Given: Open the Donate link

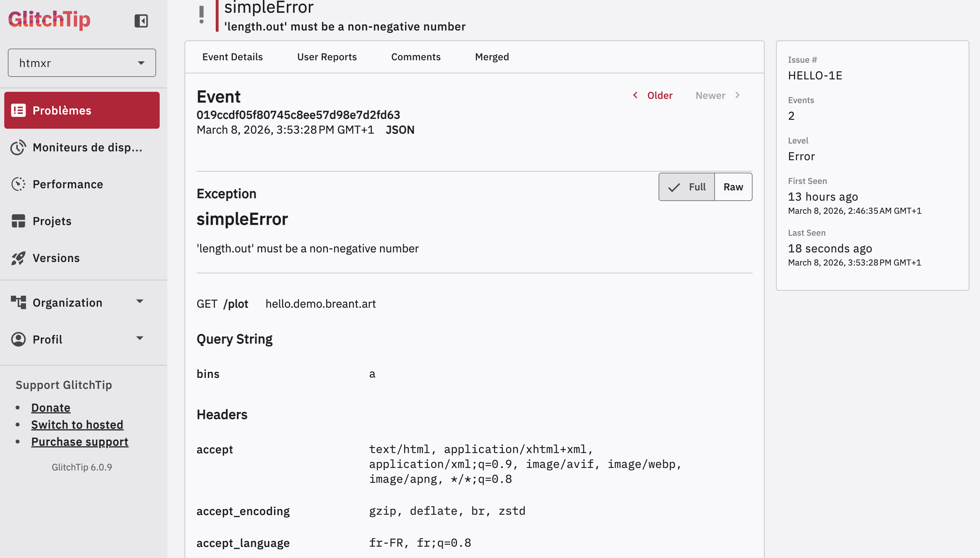Looking at the screenshot, I should 51,407.
